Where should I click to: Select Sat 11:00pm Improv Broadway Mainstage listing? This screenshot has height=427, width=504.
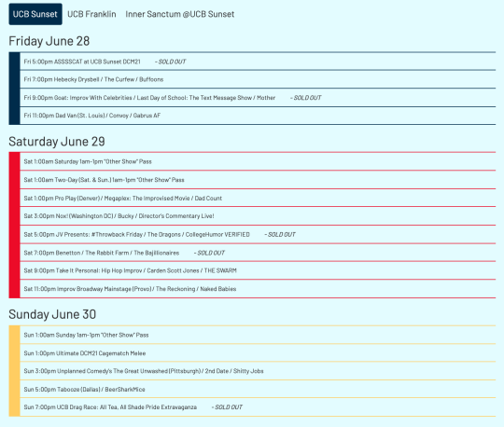coord(258,289)
